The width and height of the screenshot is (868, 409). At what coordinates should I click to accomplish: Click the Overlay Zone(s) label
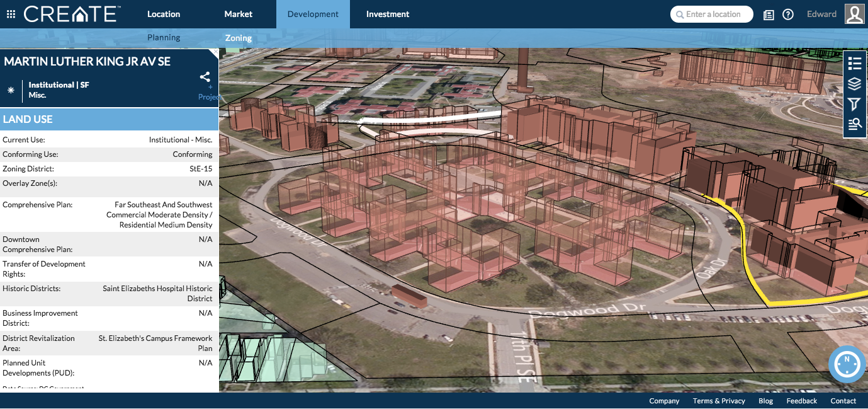pos(30,183)
